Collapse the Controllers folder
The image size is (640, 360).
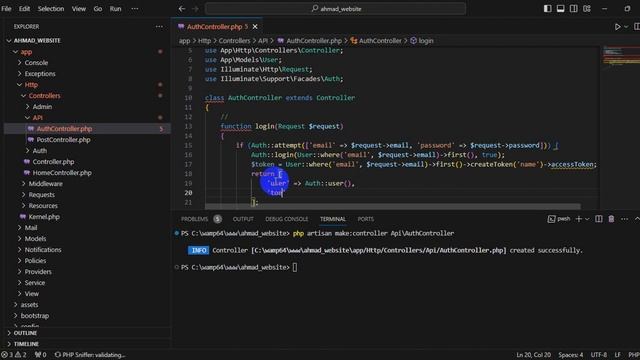pyautogui.click(x=44, y=96)
